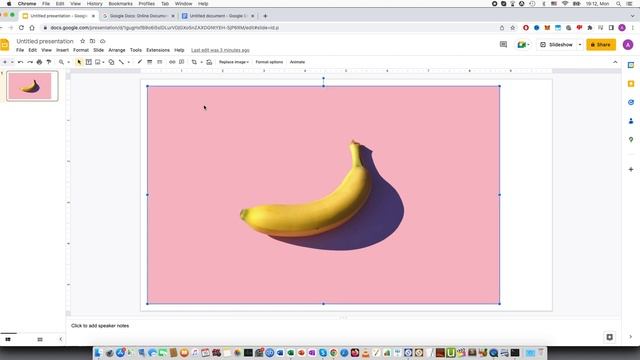Viewport: 640px width, 360px height.
Task: Choose the Select arrow cursor tool
Action: click(x=79, y=62)
